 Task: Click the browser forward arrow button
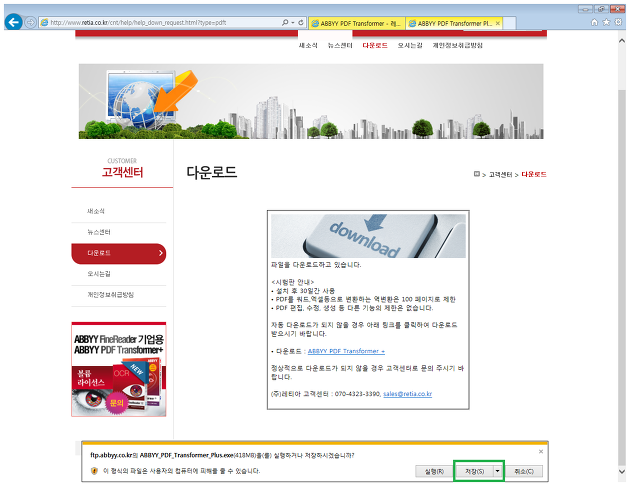(31, 22)
